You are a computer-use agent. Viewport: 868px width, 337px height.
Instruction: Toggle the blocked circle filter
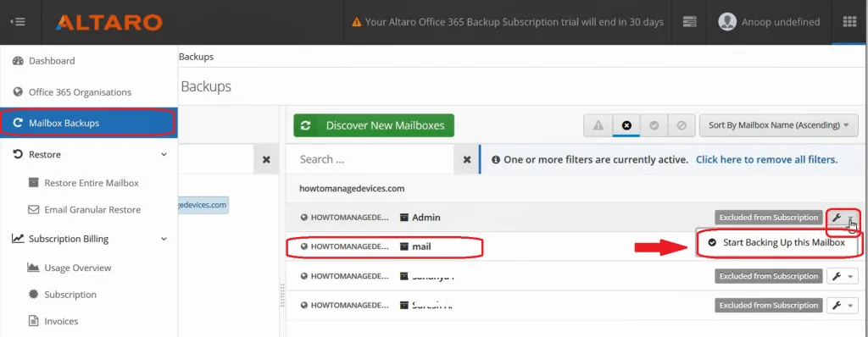(x=682, y=125)
